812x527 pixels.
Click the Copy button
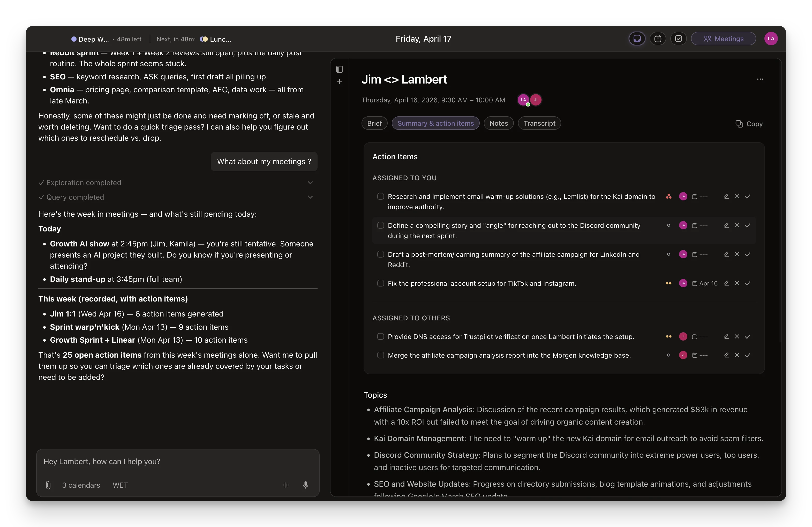(749, 124)
